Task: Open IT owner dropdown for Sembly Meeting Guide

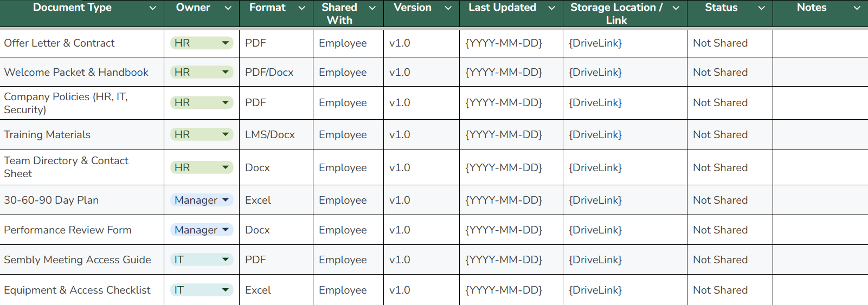Action: tap(225, 259)
